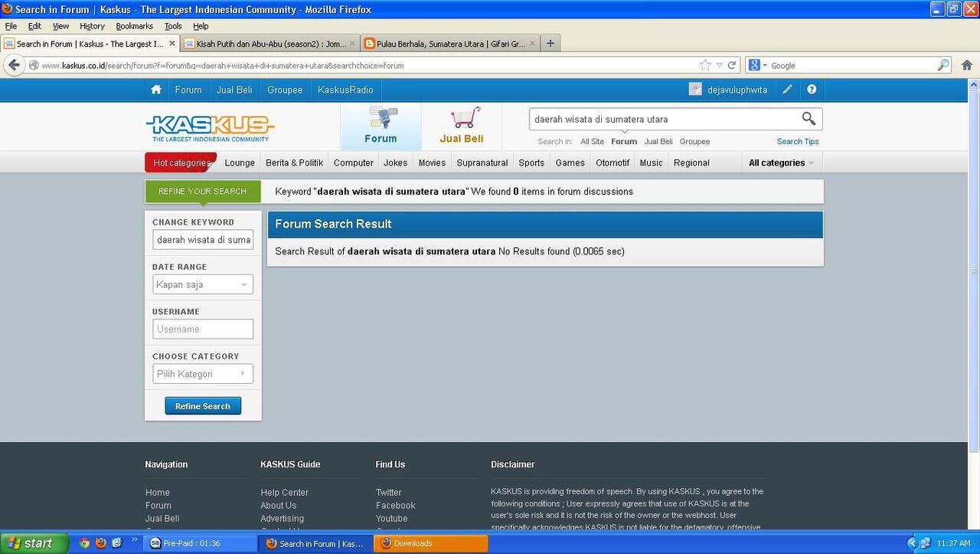Open the Downloads taskbar item
The width and height of the screenshot is (980, 554).
430,543
